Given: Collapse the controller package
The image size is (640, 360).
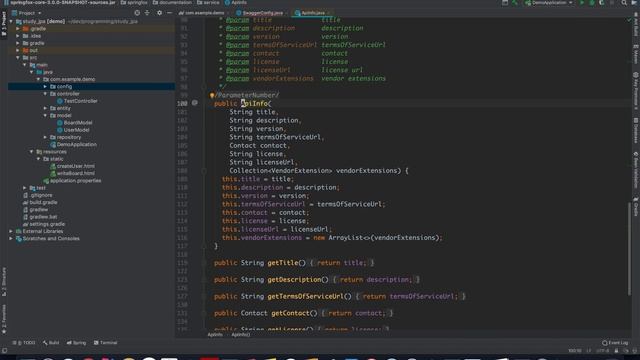Looking at the screenshot, I should point(45,94).
